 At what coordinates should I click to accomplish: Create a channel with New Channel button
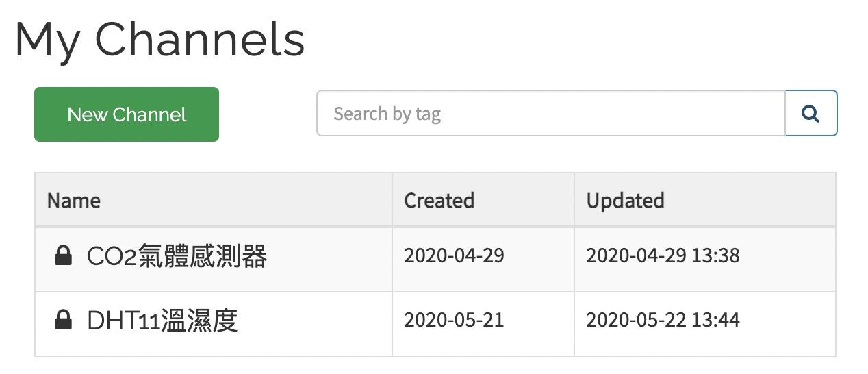pyautogui.click(x=127, y=114)
